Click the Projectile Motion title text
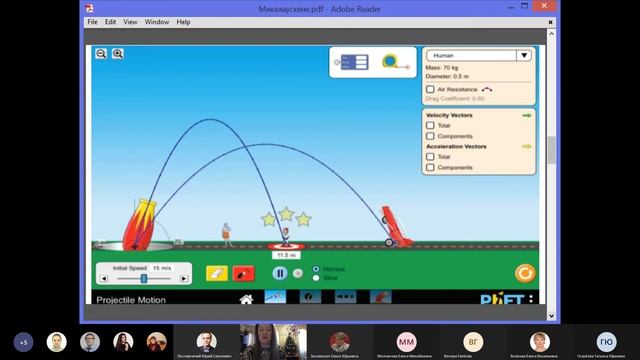This screenshot has width=640, height=360. pyautogui.click(x=131, y=300)
